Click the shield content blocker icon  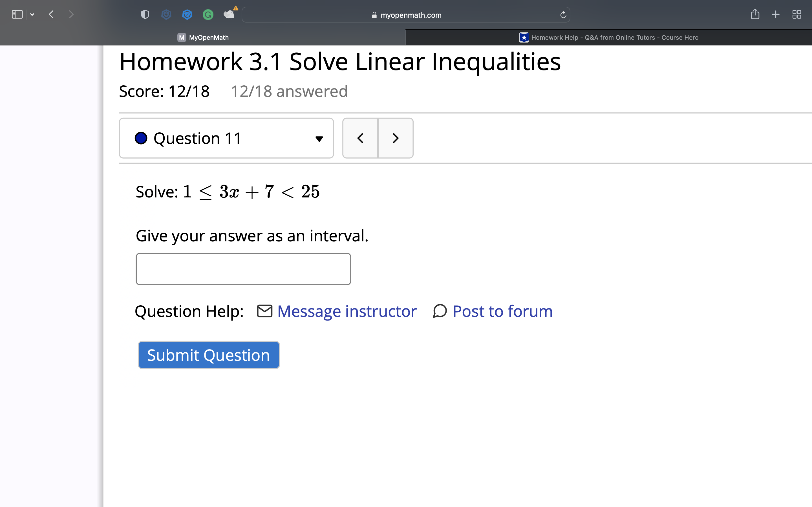coord(145,14)
